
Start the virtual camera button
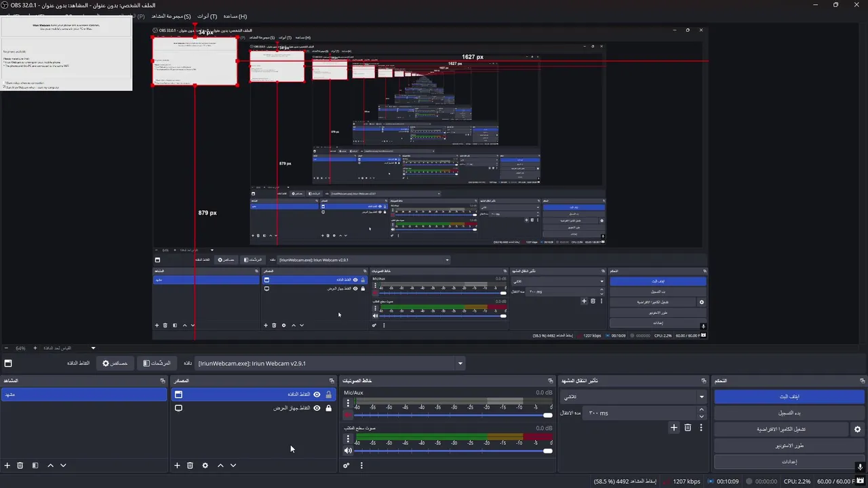coord(781,429)
